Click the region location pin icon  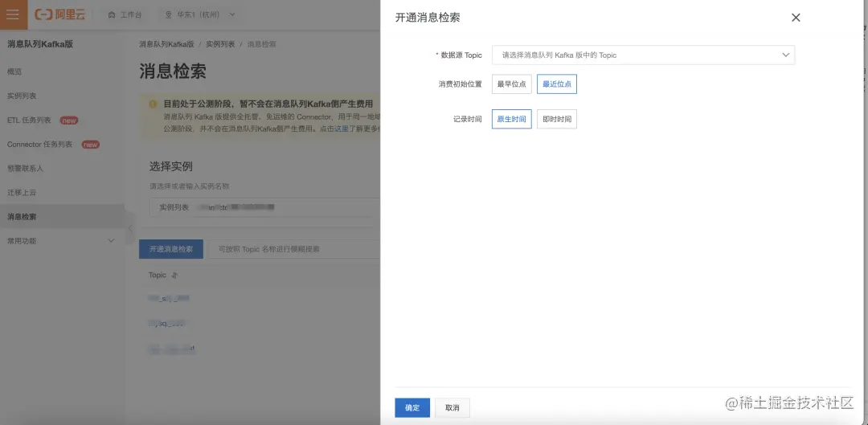pyautogui.click(x=168, y=15)
